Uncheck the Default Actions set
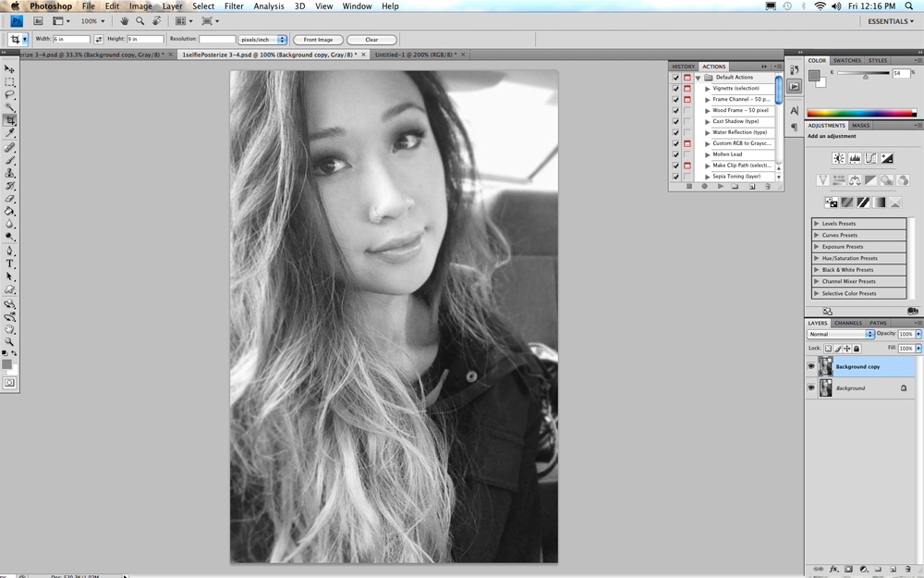The width and height of the screenshot is (924, 578). [676, 78]
